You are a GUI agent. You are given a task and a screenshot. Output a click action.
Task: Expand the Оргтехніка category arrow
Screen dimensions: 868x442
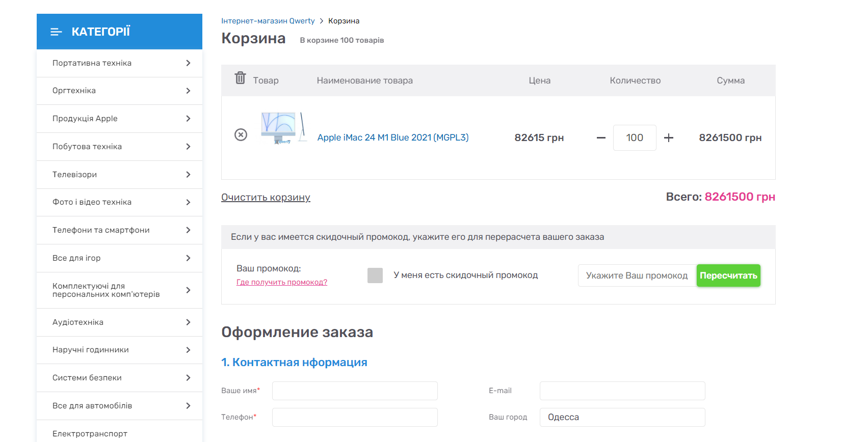tap(188, 91)
